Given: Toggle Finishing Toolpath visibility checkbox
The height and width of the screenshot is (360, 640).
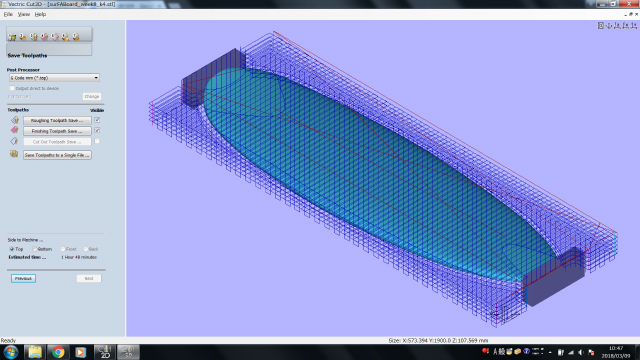Looking at the screenshot, I should pos(97,131).
